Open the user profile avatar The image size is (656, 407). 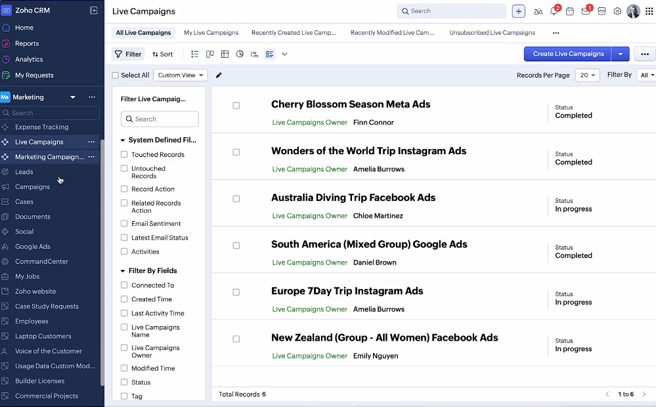click(x=633, y=11)
